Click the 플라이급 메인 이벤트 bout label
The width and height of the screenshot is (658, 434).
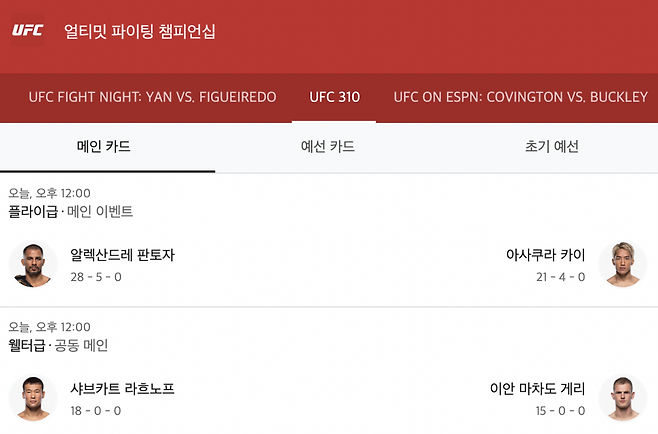coord(71,212)
